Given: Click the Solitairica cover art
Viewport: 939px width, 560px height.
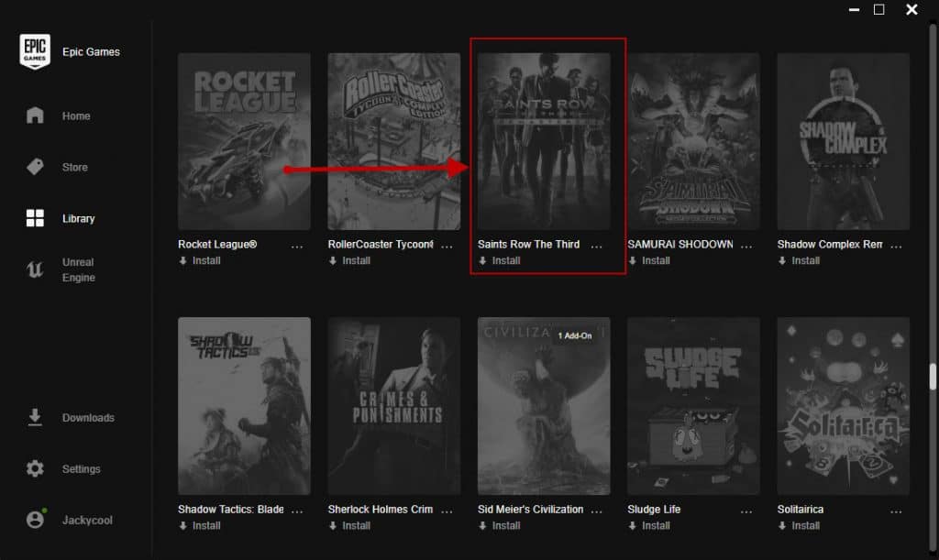Looking at the screenshot, I should point(844,406).
